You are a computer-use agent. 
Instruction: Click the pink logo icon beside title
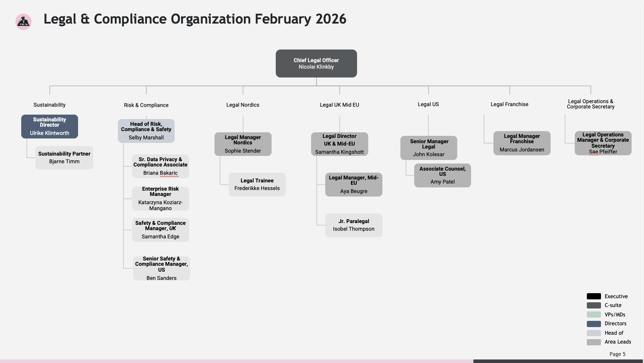point(23,22)
